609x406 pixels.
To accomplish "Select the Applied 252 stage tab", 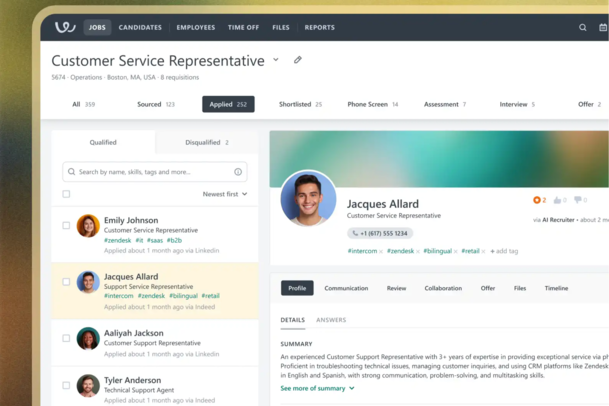I will [x=228, y=104].
